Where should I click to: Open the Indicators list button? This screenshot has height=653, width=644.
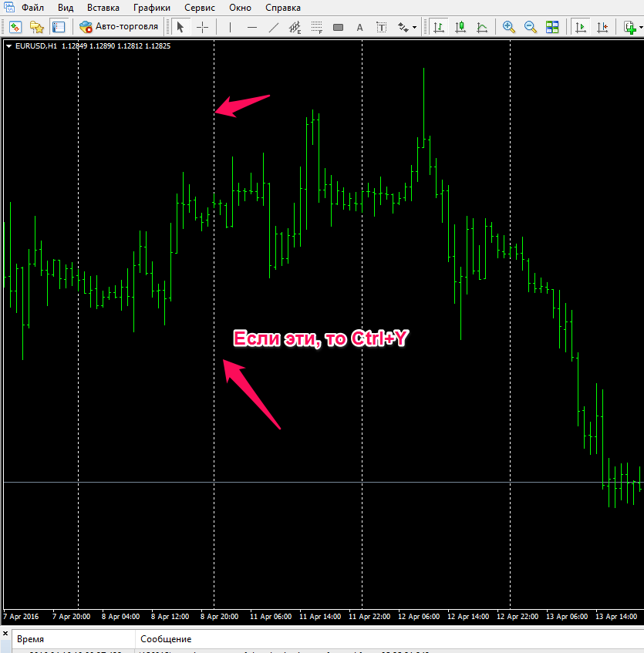[629, 28]
